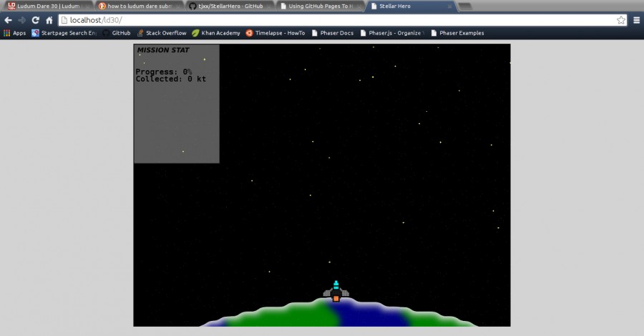Click the browser forward arrow
The width and height of the screenshot is (644, 336).
click(21, 20)
